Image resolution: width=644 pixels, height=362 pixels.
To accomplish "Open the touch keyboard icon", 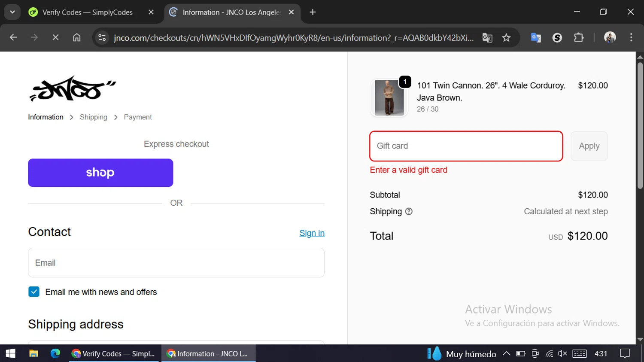I will 580,353.
